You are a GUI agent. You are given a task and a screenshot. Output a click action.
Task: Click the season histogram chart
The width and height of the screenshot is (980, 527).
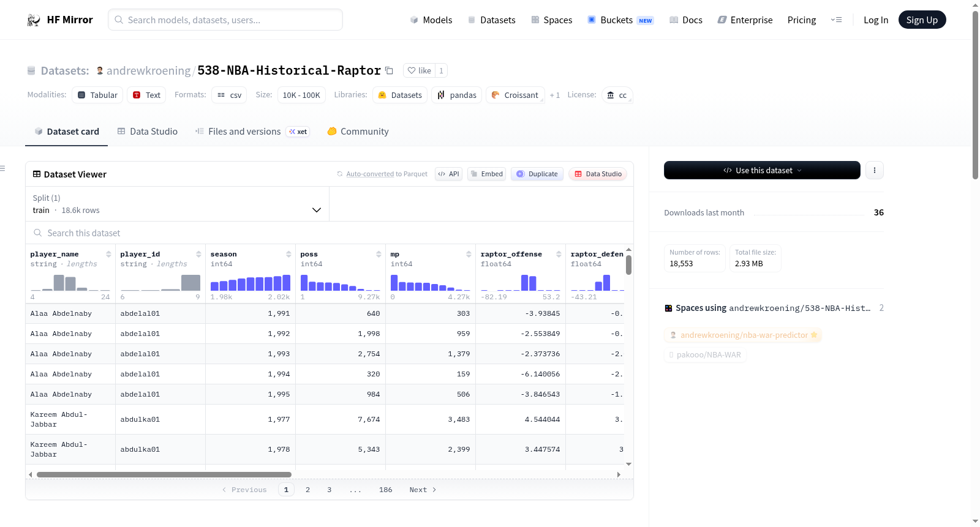(x=251, y=282)
